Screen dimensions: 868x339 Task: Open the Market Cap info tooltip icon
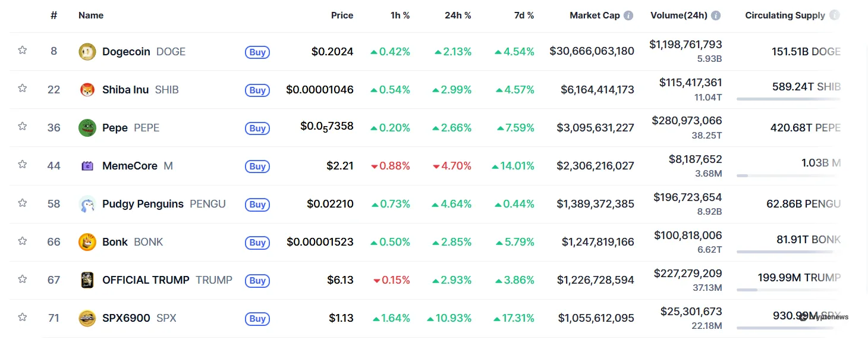click(628, 15)
